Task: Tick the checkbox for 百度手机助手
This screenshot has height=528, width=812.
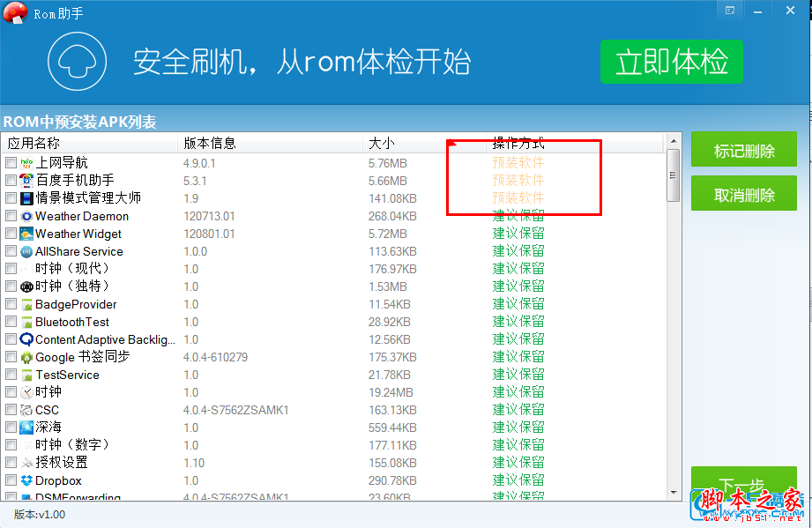Action: (x=11, y=180)
